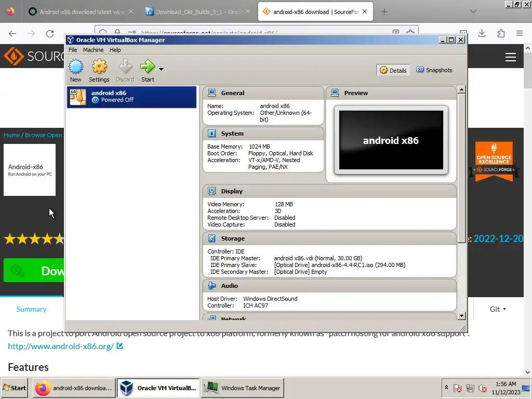Click the System section chip icon
This screenshot has width=532, height=399.
coord(212,134)
